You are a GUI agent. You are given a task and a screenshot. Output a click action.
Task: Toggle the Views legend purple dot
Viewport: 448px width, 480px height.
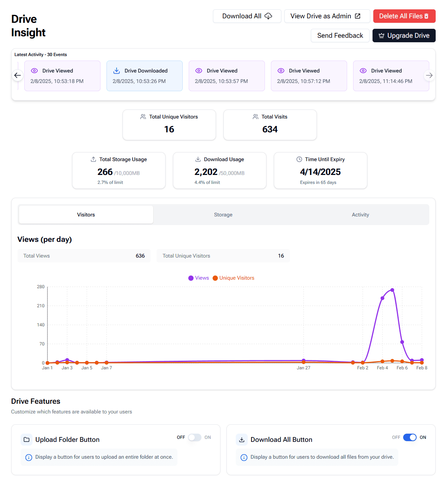coord(191,278)
